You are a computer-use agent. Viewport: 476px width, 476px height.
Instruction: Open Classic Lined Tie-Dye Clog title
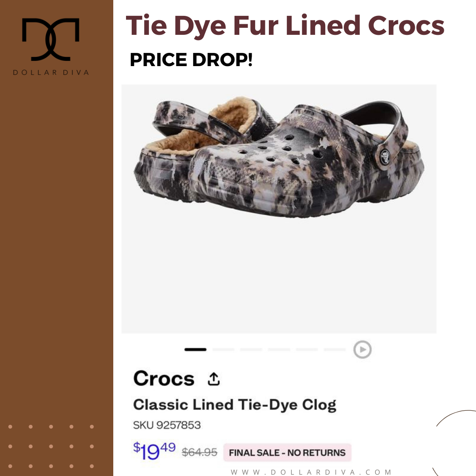tap(234, 405)
